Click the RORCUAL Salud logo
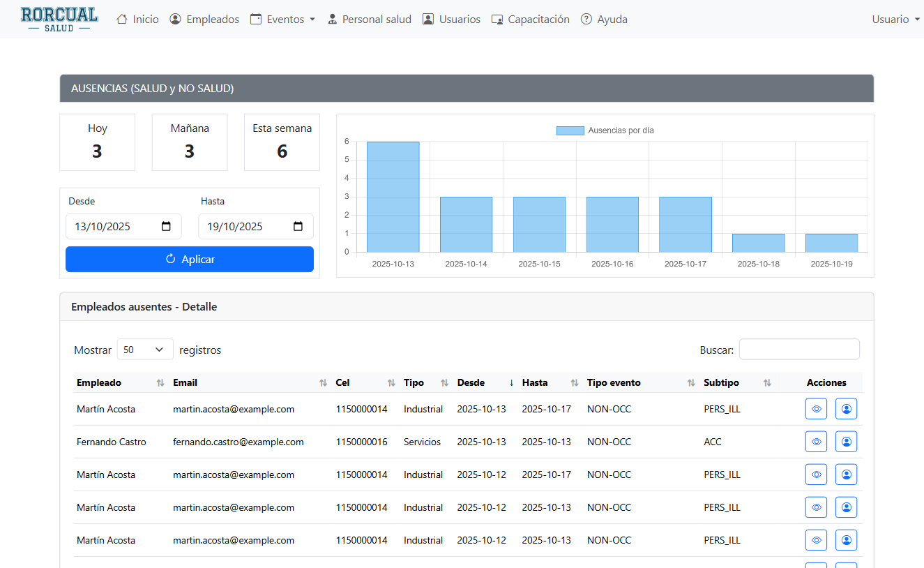Image resolution: width=924 pixels, height=568 pixels. (x=59, y=20)
